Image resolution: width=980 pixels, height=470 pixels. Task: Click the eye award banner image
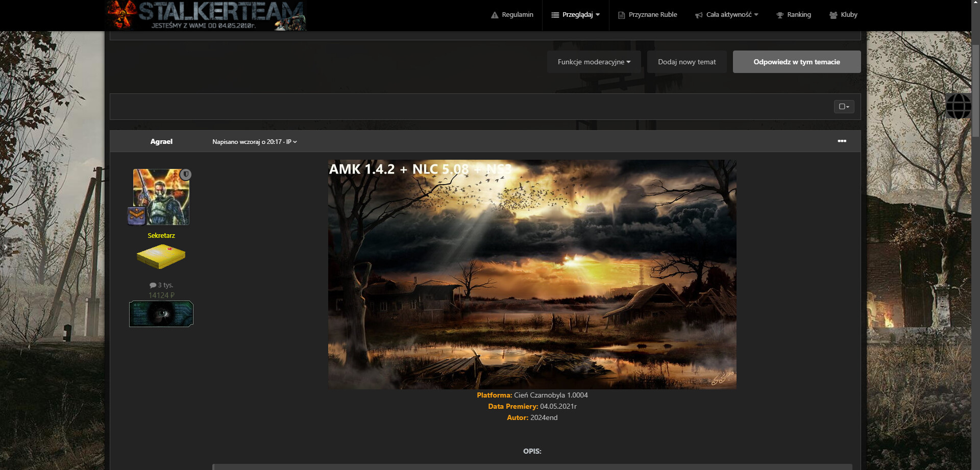[161, 314]
